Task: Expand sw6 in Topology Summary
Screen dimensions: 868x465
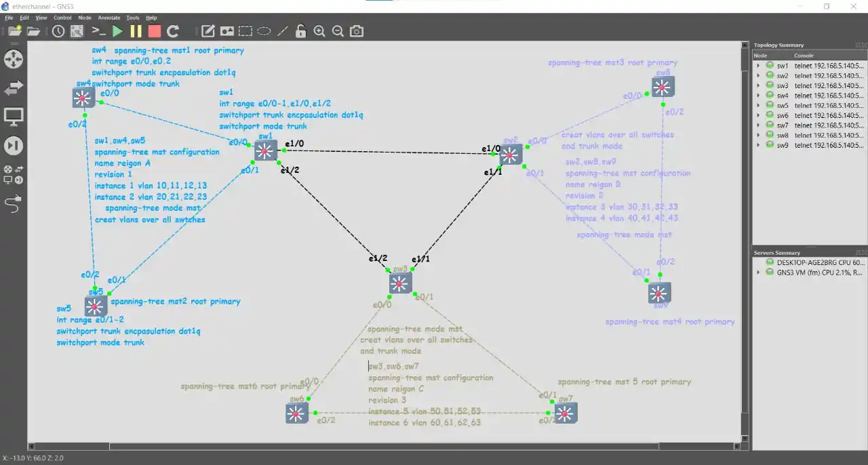Action: click(x=759, y=115)
